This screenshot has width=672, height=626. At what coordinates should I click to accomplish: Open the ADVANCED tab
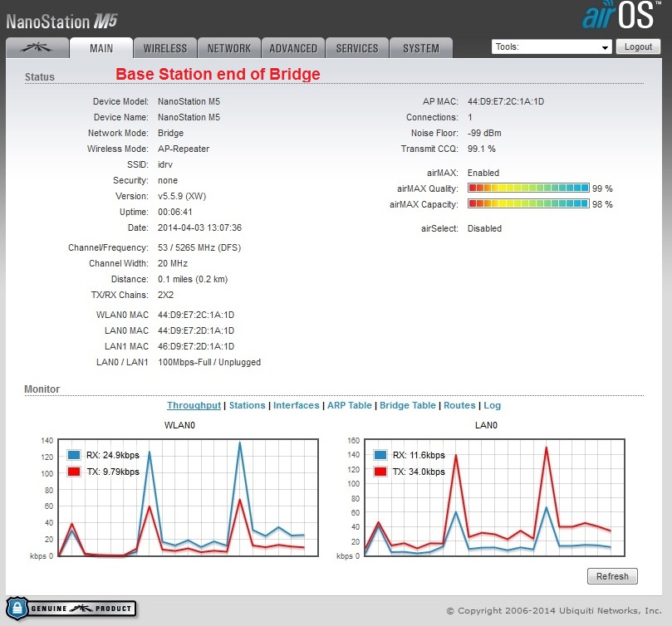pyautogui.click(x=293, y=48)
